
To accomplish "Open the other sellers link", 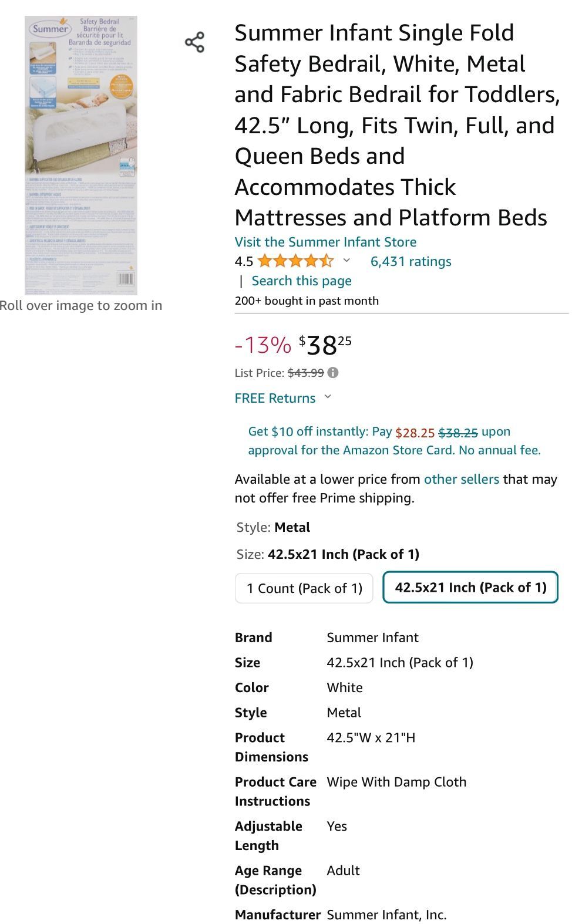I will click(461, 479).
